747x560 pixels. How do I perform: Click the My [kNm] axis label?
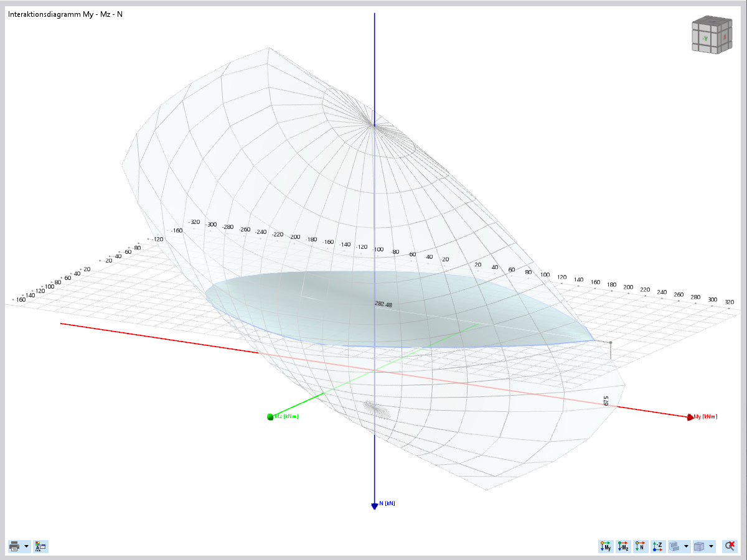coord(706,416)
